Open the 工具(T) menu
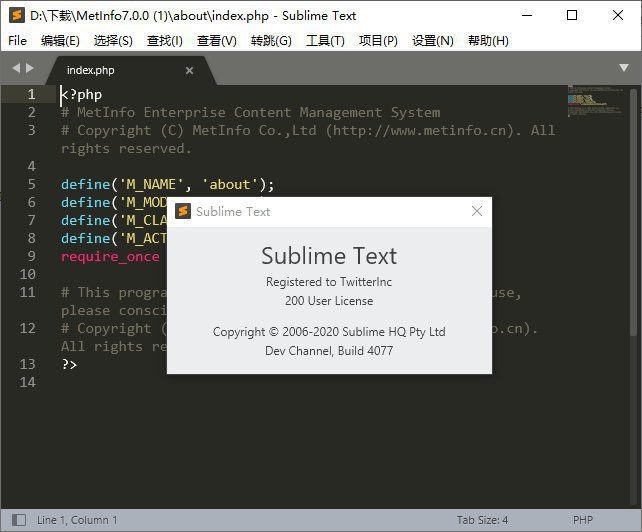The width and height of the screenshot is (642, 532). pyautogui.click(x=325, y=40)
